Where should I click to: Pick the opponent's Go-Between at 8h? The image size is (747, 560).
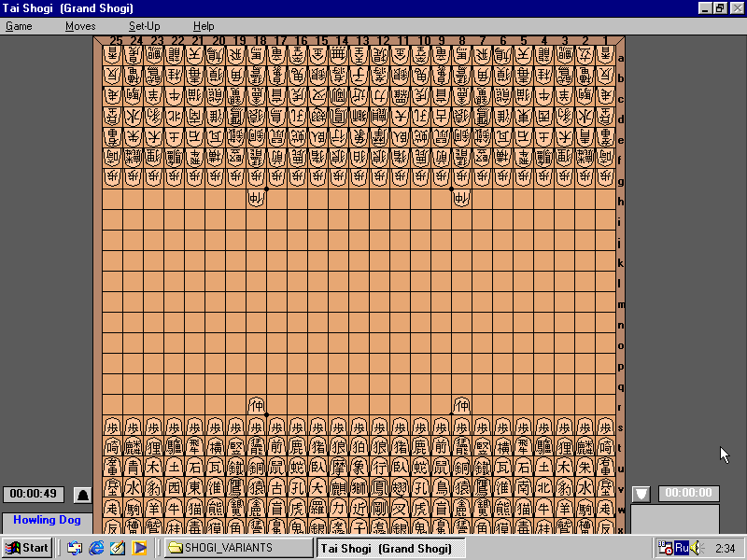point(461,199)
